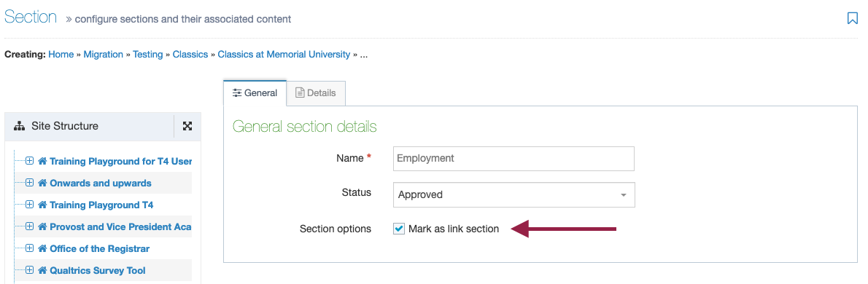Image resolution: width=868 pixels, height=284 pixels.
Task: Click home icon beside Office of the Registrar
Action: (x=42, y=248)
